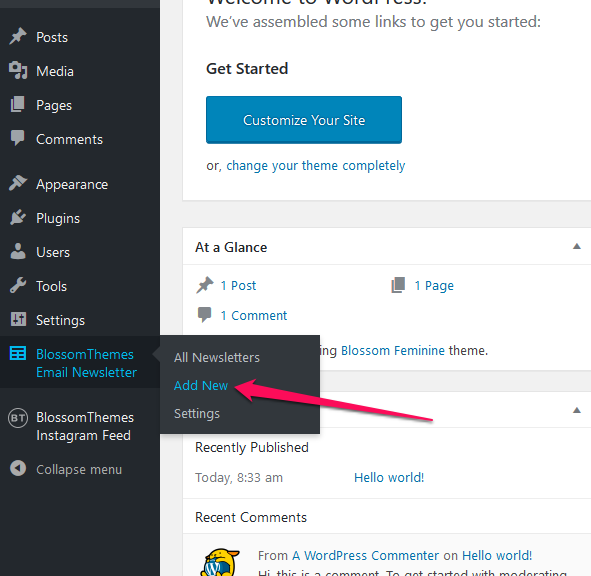This screenshot has width=591, height=576.
Task: Click the Appearance paintbrush icon
Action: coord(18,183)
